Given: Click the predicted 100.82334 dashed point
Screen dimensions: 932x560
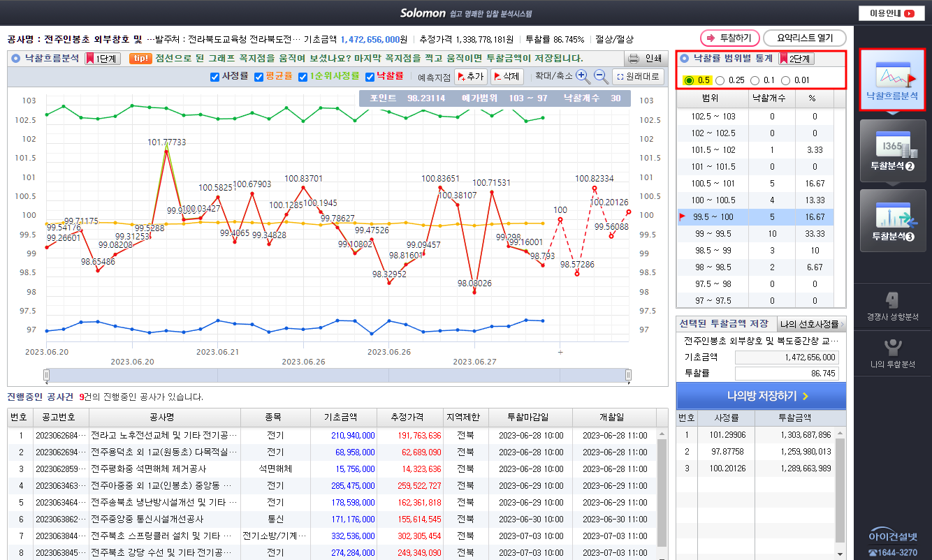Looking at the screenshot, I should (595, 189).
